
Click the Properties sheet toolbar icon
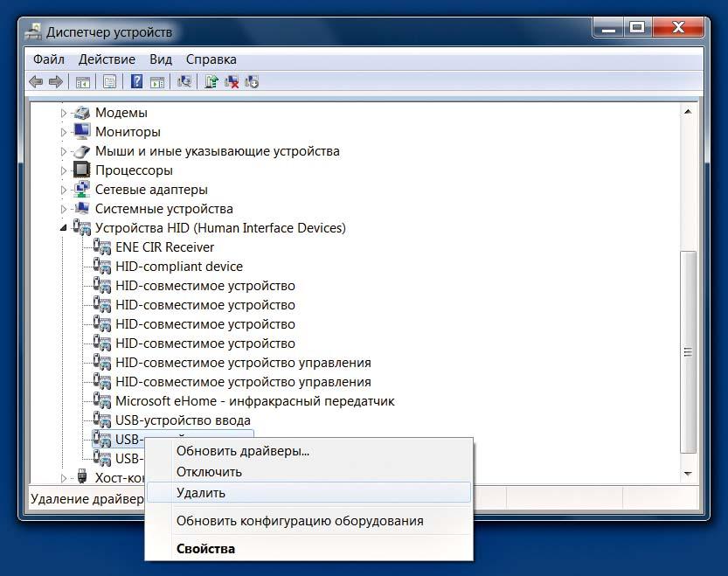tap(109, 82)
